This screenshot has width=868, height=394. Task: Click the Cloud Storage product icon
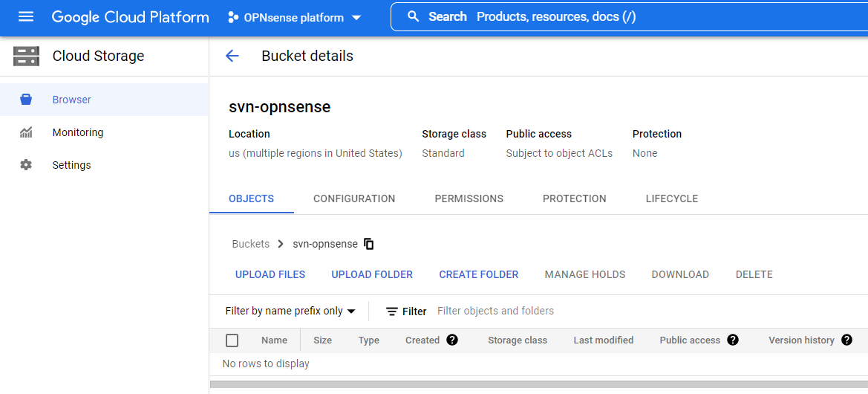click(26, 56)
